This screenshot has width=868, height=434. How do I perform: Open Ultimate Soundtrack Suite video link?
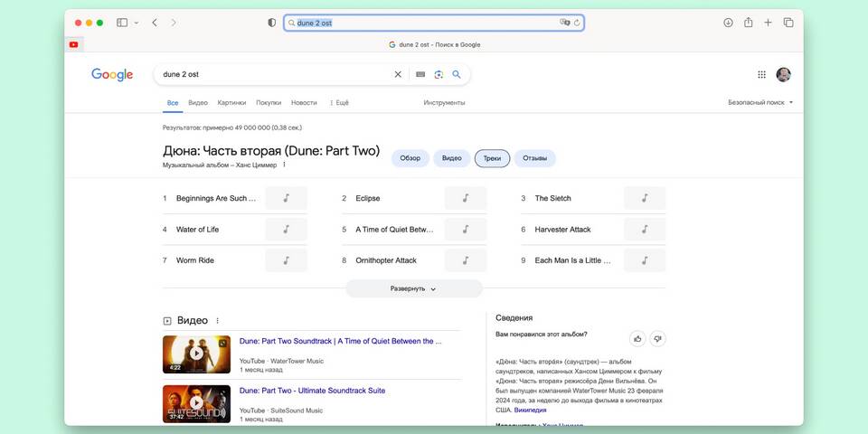click(x=312, y=391)
